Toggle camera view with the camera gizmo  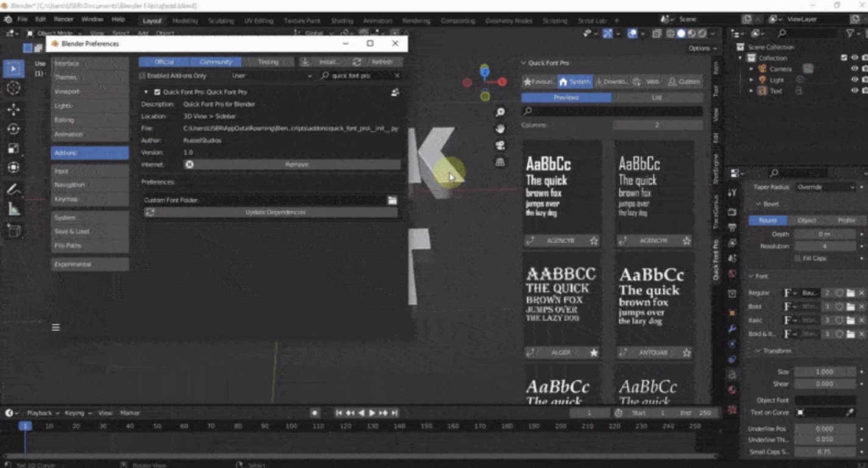(x=500, y=145)
